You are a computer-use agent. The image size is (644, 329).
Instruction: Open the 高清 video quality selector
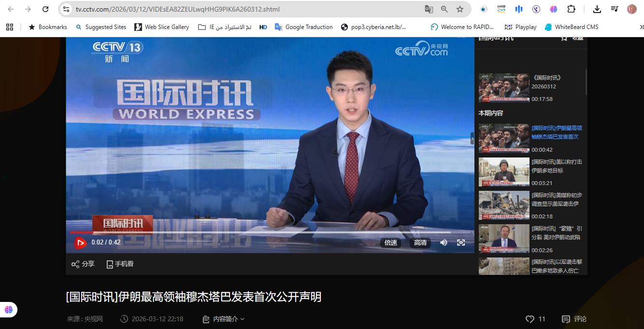tap(420, 243)
